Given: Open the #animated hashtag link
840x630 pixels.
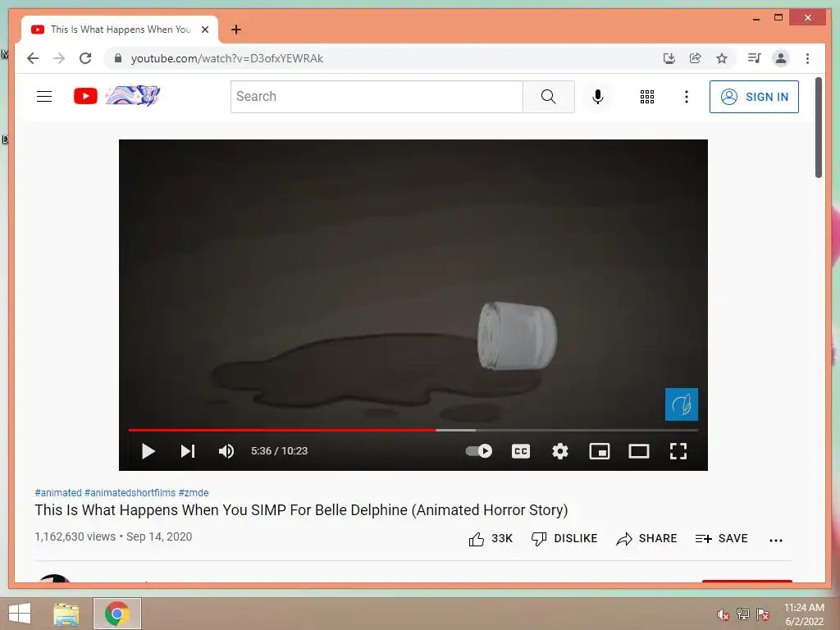Looking at the screenshot, I should (x=58, y=493).
